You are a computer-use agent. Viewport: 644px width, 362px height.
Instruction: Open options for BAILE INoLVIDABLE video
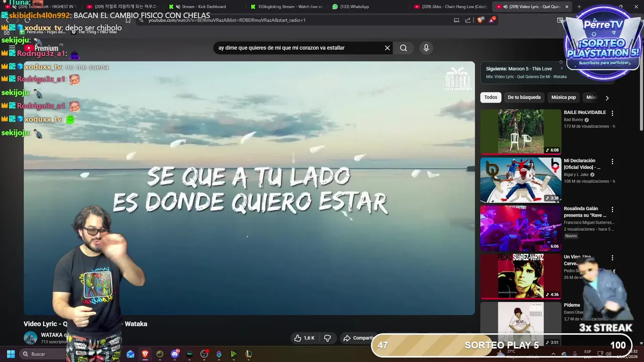pos(612,113)
